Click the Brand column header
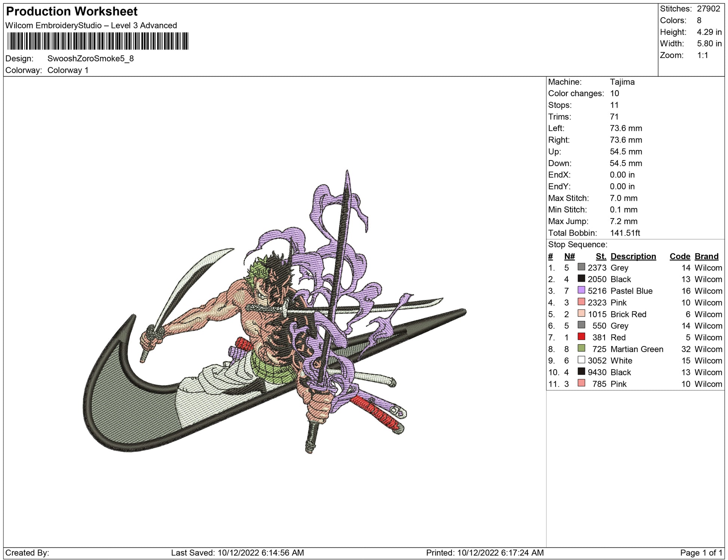Screen dimensions: 728x560 pos(706,256)
